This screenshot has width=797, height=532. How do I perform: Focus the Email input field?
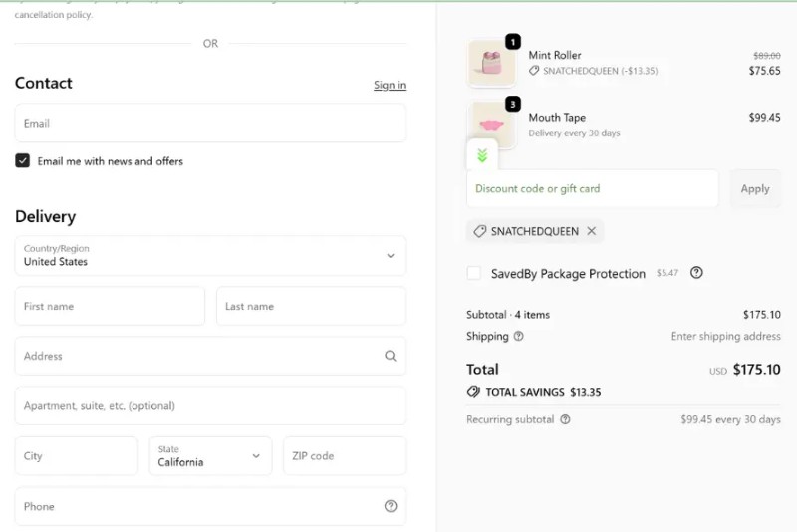[x=210, y=123]
